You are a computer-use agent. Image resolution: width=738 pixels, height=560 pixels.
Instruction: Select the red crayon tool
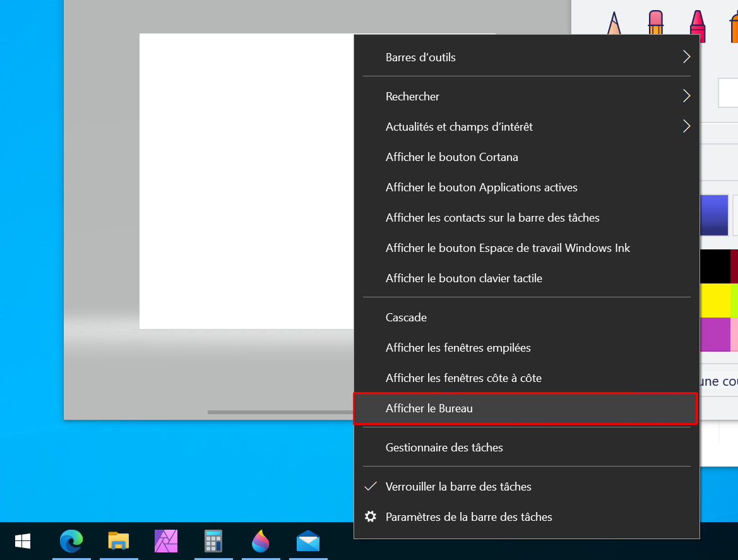(x=698, y=26)
